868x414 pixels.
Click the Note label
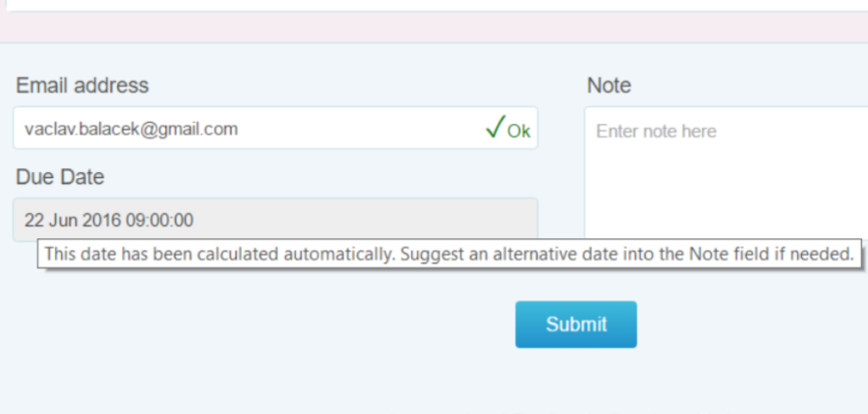(x=609, y=86)
